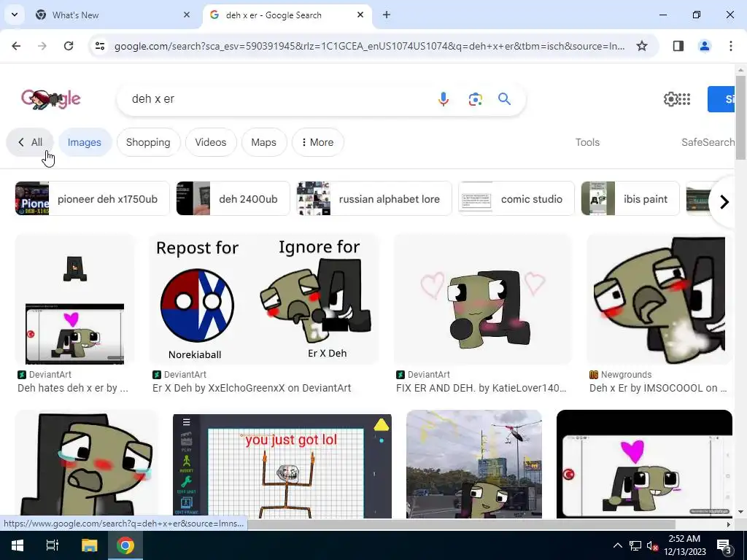This screenshot has height=560, width=747.
Task: Open the network status icon
Action: 635,545
